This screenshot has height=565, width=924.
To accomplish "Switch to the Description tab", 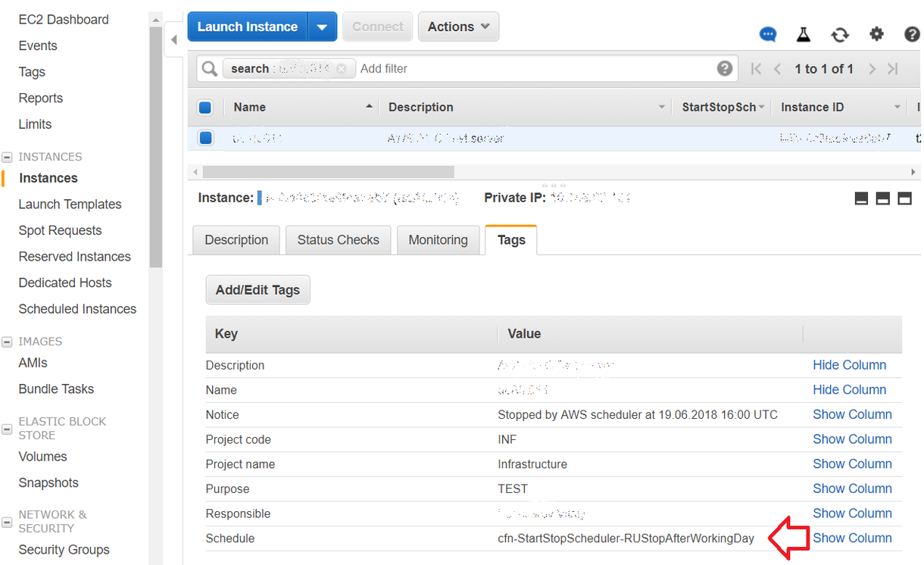I will [236, 240].
